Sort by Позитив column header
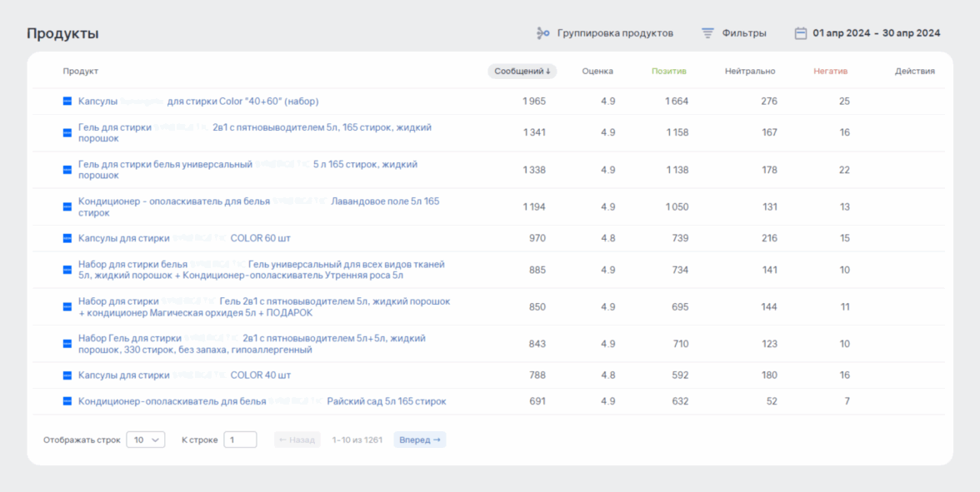Image resolution: width=980 pixels, height=492 pixels. point(668,72)
